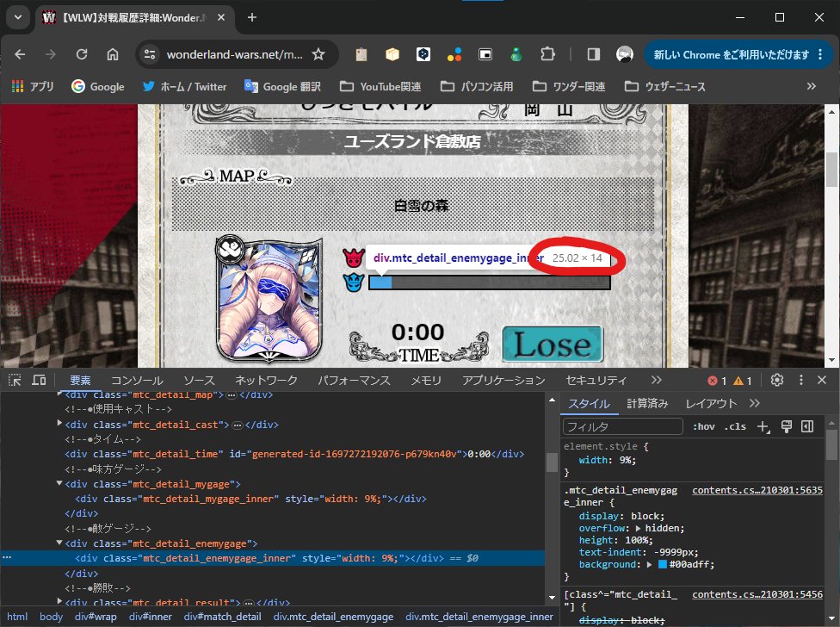This screenshot has width=840, height=627.
Task: Click the DevTools warning count badge
Action: coord(743,381)
